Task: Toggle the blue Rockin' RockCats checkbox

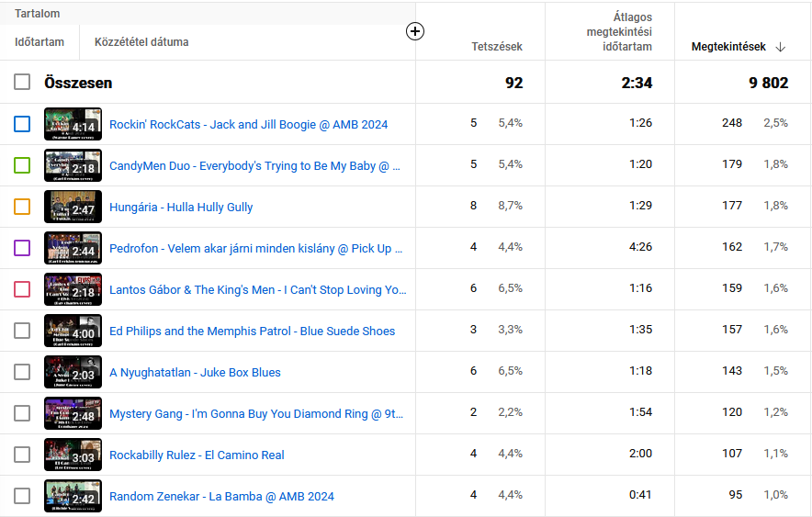Action: pos(22,124)
